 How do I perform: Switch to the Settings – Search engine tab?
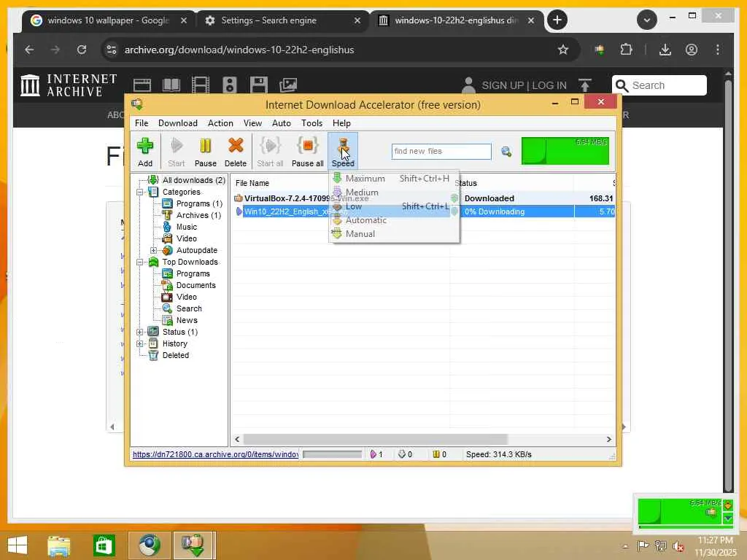(x=282, y=20)
